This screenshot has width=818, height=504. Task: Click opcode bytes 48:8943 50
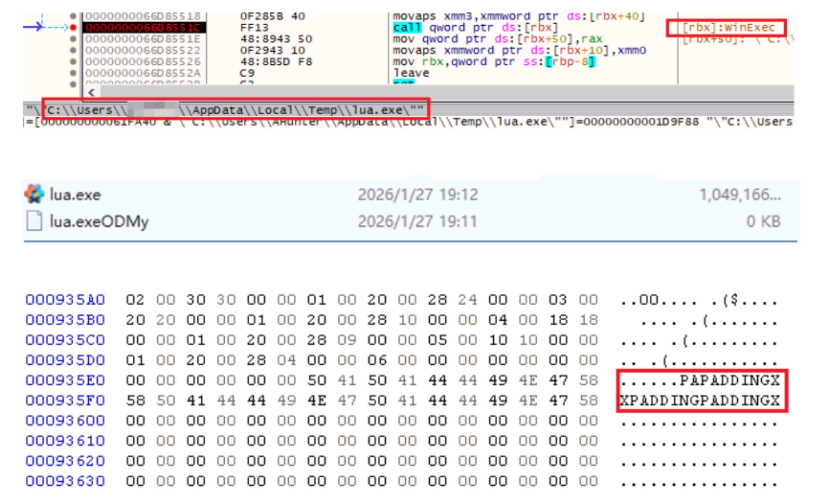[276, 39]
